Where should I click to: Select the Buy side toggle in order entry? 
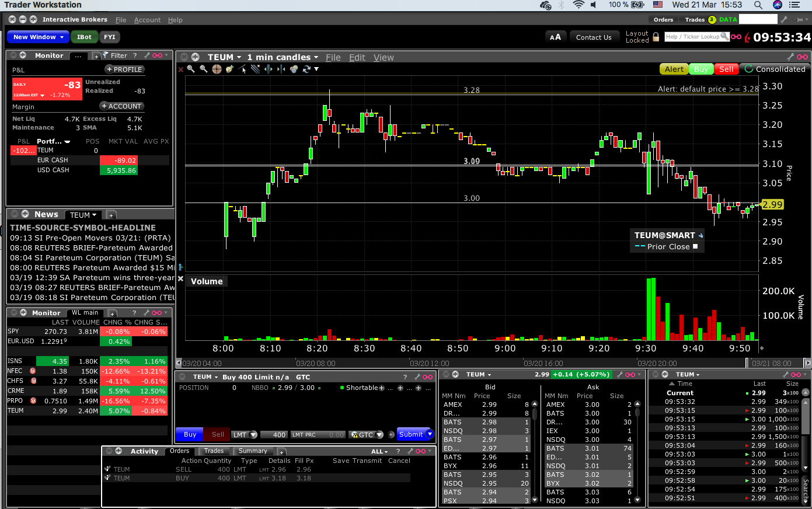click(190, 434)
